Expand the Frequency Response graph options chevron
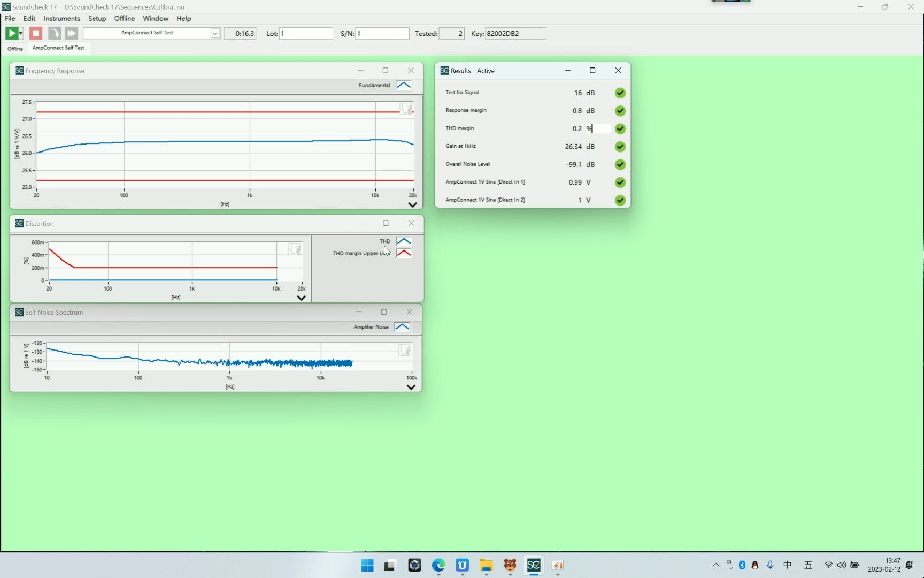The width and height of the screenshot is (924, 578). [412, 204]
